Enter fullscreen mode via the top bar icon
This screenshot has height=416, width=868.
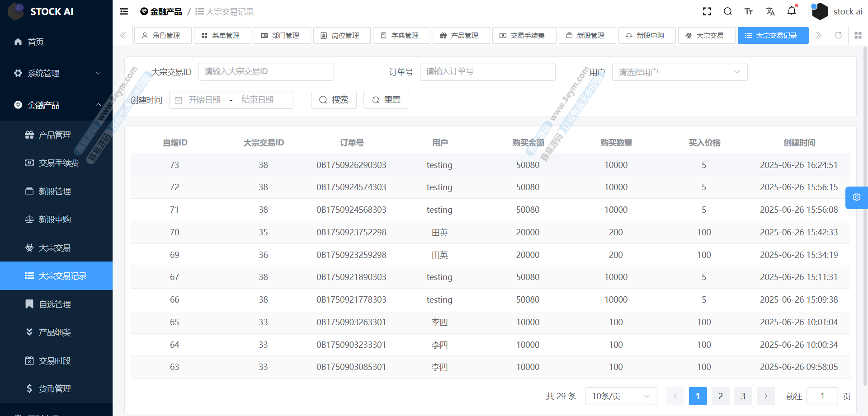pos(707,12)
